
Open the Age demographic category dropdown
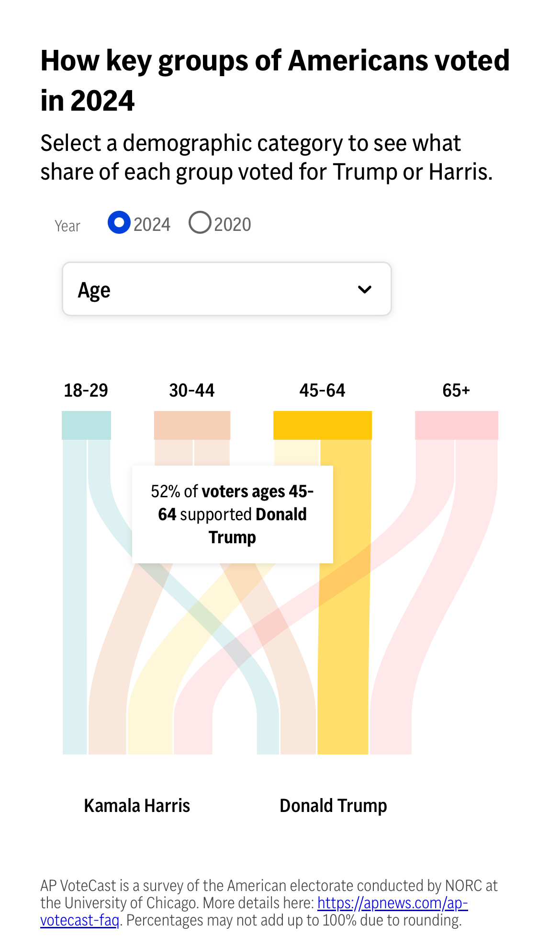pos(226,289)
